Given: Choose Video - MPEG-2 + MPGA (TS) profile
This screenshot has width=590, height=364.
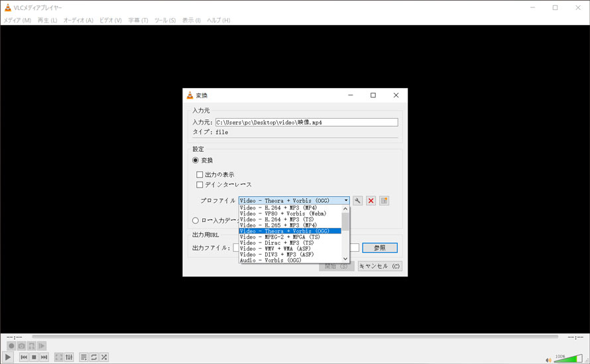Looking at the screenshot, I should 290,237.
